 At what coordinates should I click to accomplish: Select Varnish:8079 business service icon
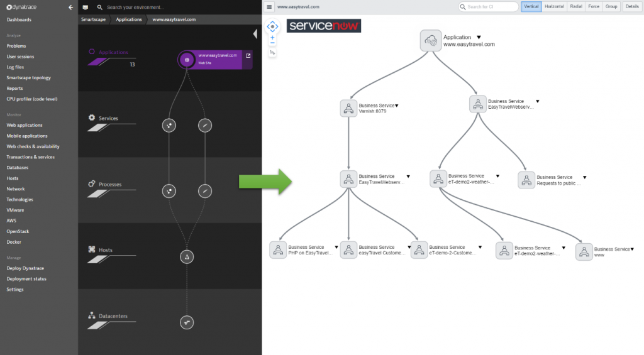click(348, 108)
